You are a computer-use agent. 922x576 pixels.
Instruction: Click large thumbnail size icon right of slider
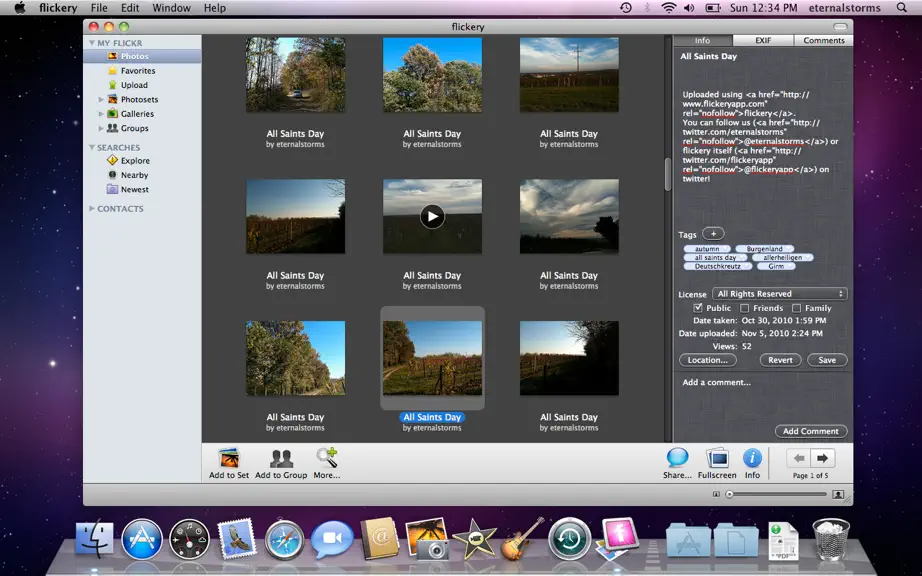point(839,494)
